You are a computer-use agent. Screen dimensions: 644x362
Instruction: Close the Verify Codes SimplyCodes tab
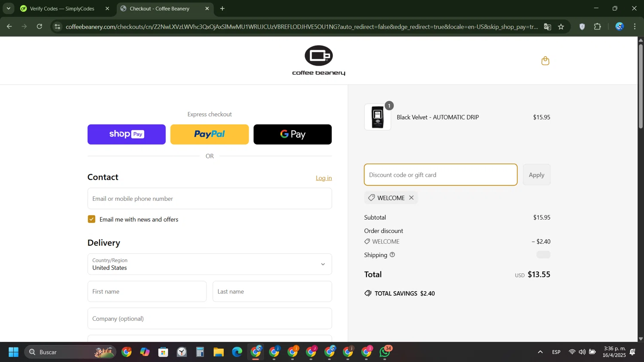107,9
